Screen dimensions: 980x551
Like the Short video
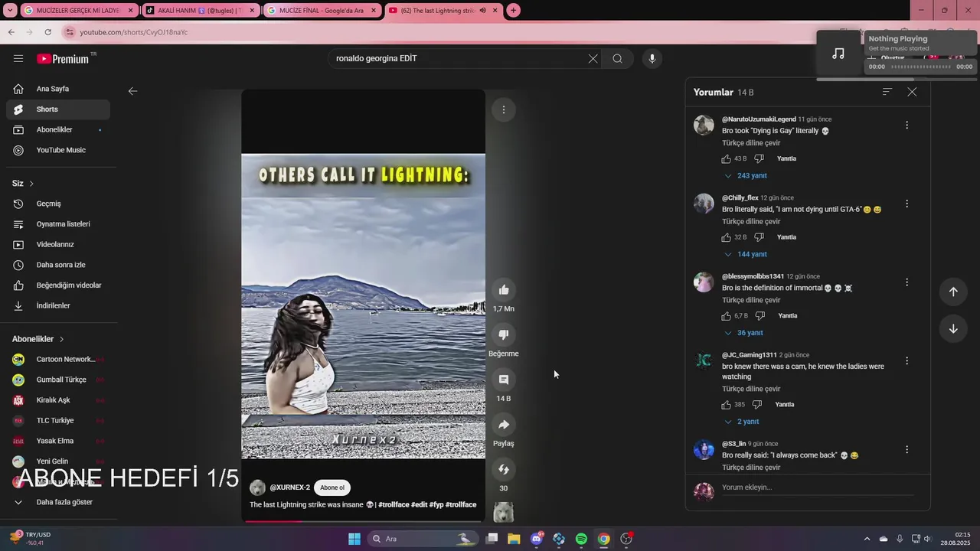pyautogui.click(x=504, y=289)
